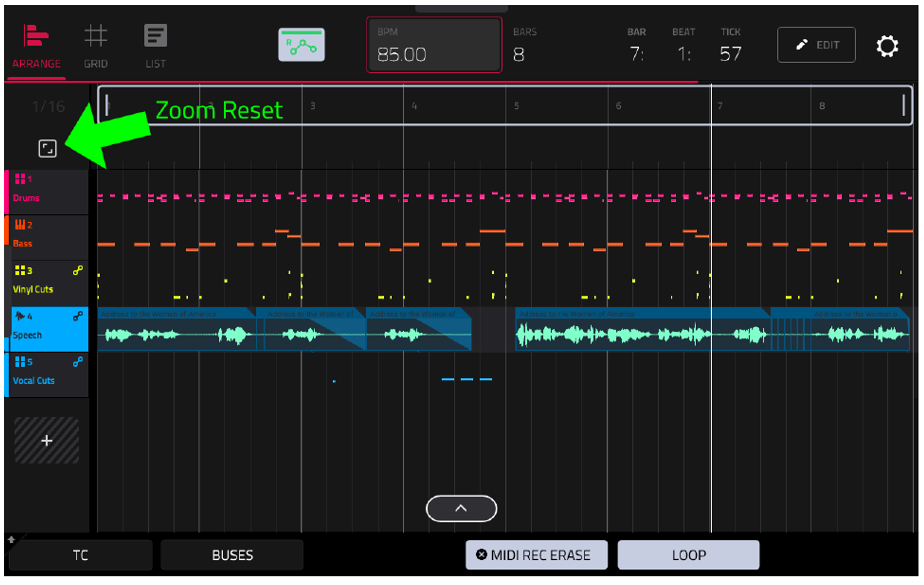The image size is (924, 585).
Task: Click the Bass track keys icon
Action: tap(20, 224)
